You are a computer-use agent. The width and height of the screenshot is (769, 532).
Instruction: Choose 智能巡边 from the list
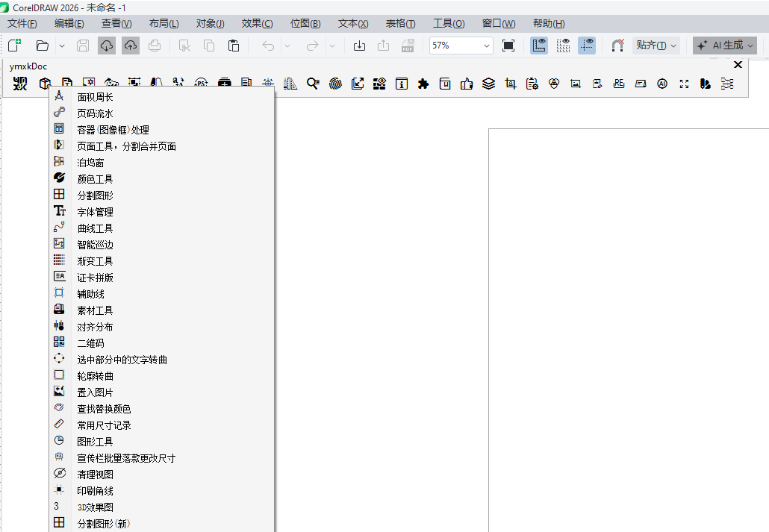pyautogui.click(x=162, y=245)
